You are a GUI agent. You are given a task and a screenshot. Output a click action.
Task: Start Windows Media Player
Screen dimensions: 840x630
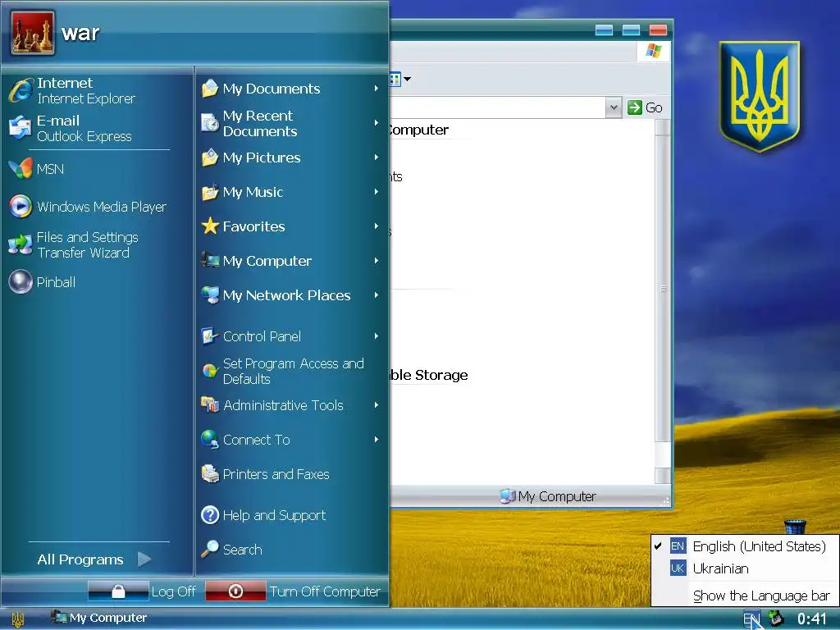89,207
